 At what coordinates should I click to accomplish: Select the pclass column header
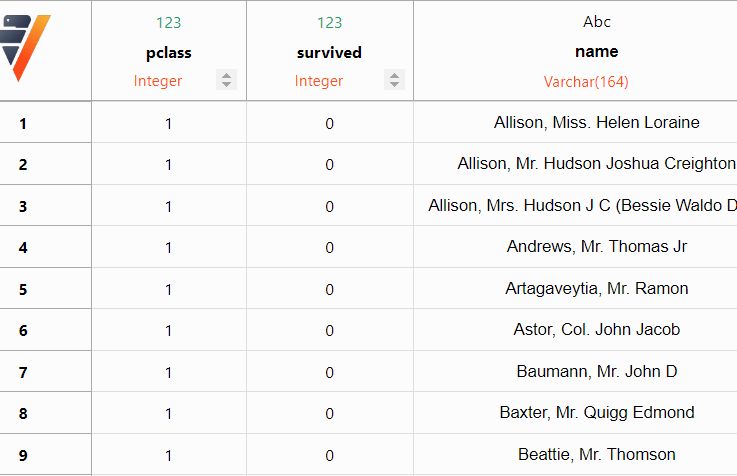(x=169, y=53)
